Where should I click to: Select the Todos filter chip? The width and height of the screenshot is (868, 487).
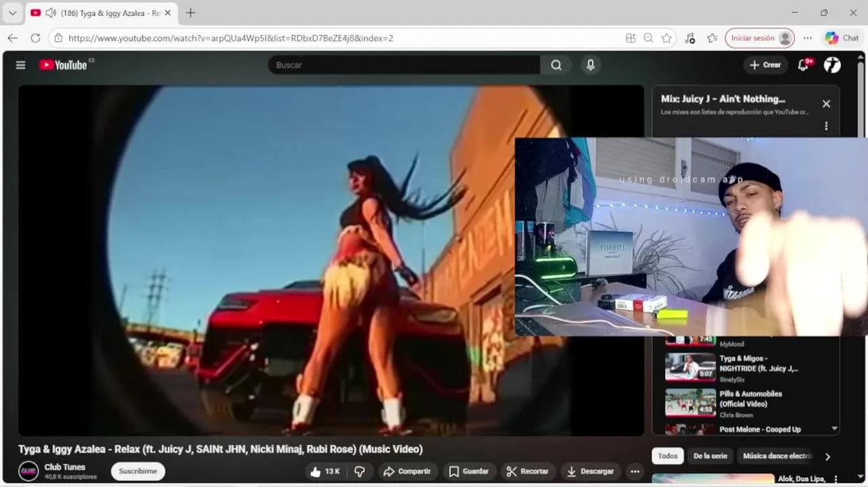pyautogui.click(x=668, y=456)
